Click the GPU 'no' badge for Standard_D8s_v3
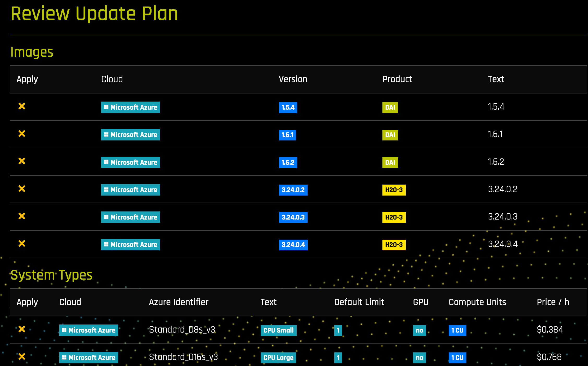The image size is (588, 366). [x=419, y=330]
